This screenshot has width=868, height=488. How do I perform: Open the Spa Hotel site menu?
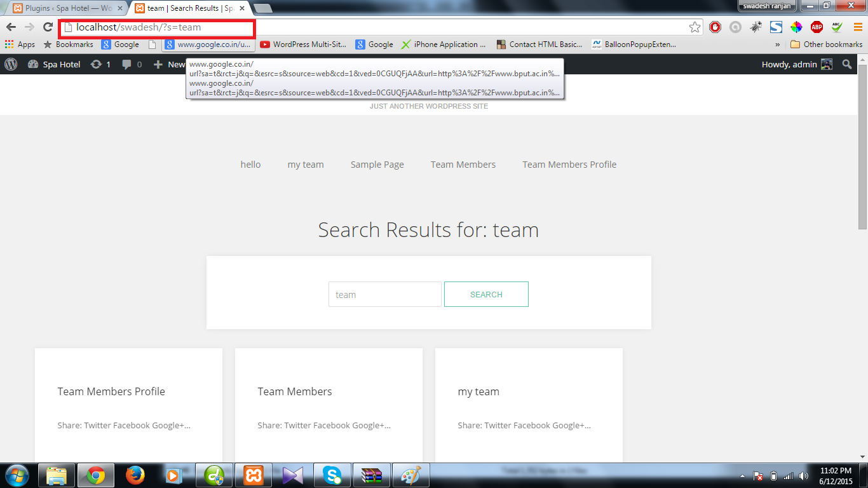tap(54, 64)
